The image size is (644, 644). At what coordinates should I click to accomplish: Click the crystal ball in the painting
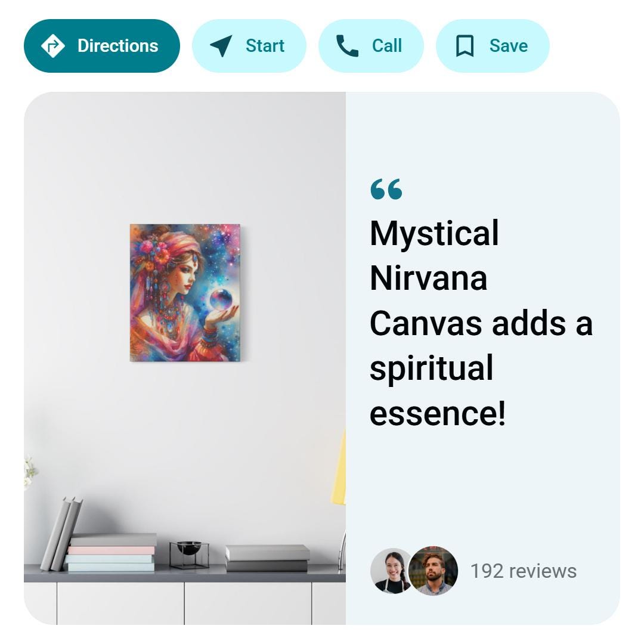[x=221, y=299]
